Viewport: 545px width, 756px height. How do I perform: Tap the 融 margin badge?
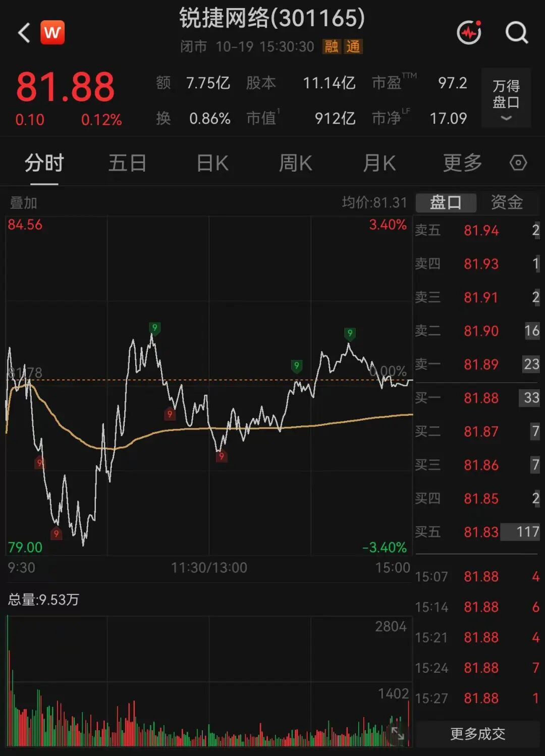(x=332, y=47)
